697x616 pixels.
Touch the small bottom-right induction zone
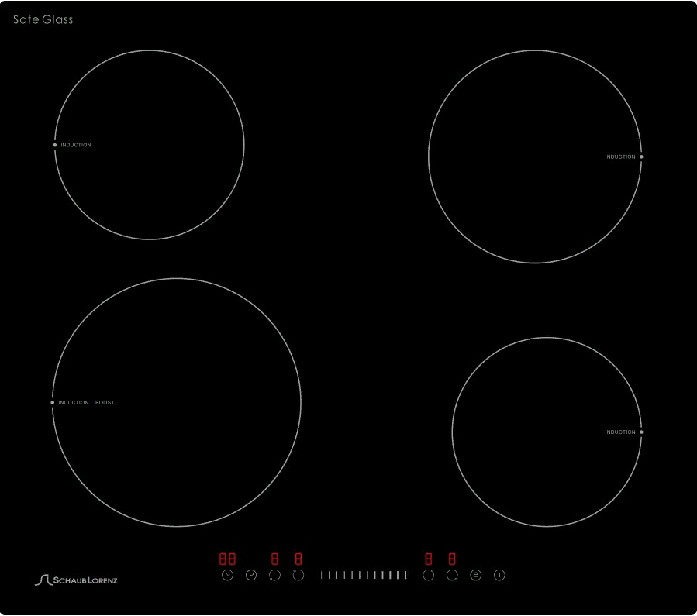547,432
